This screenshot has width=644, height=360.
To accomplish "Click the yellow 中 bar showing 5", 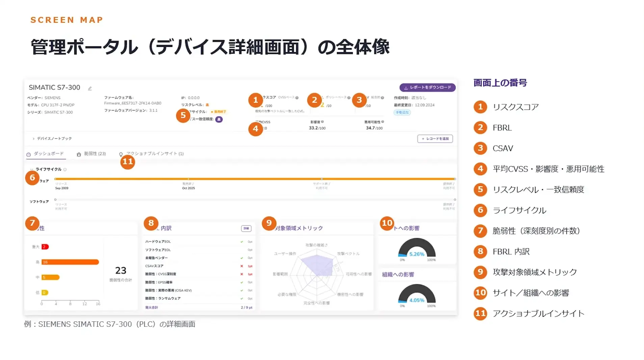I will pos(50,277).
